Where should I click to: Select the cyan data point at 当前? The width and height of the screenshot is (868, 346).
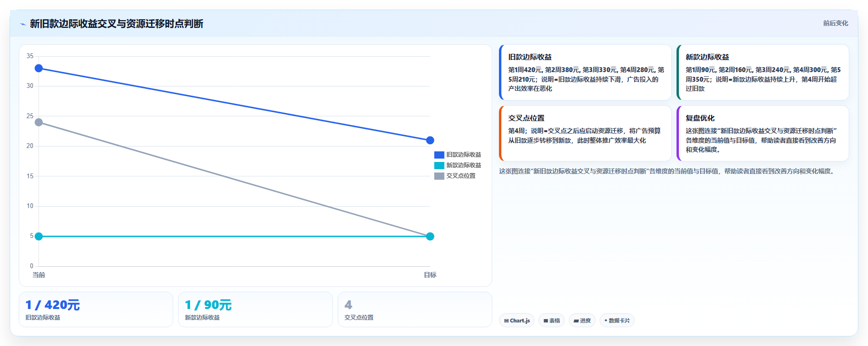[x=39, y=236]
